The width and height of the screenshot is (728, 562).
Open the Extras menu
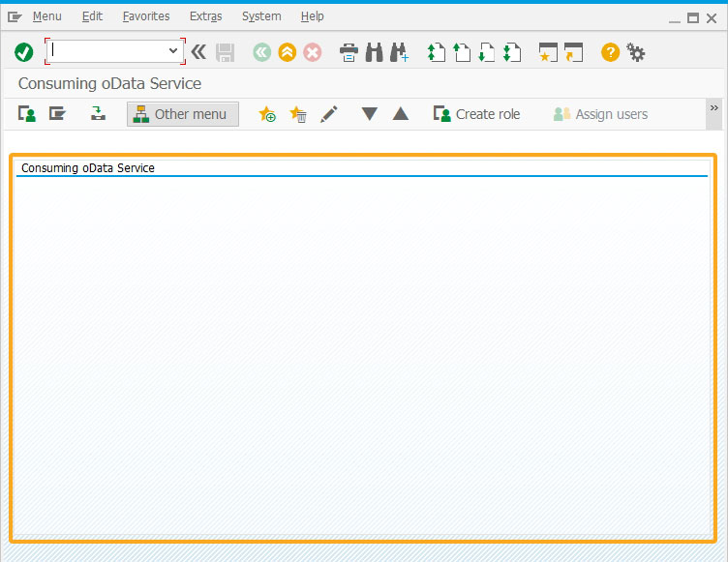coord(205,16)
